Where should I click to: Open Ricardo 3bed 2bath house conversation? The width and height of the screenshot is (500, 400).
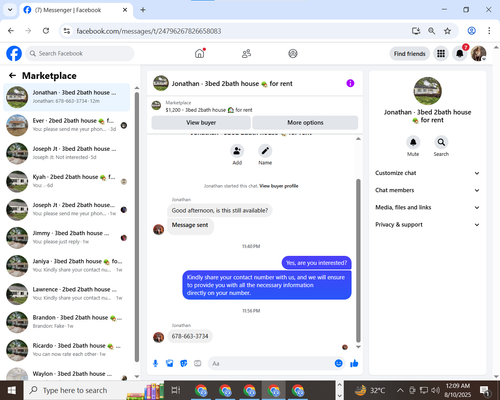[67, 350]
